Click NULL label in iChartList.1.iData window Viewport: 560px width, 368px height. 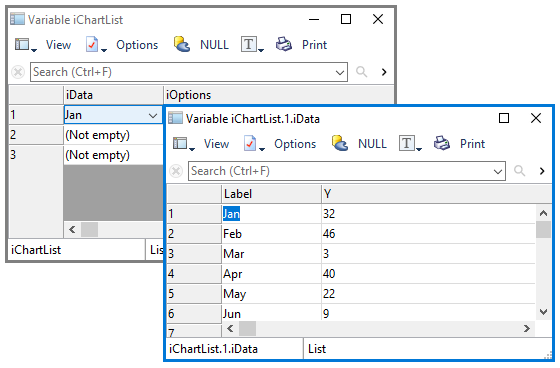(x=372, y=144)
